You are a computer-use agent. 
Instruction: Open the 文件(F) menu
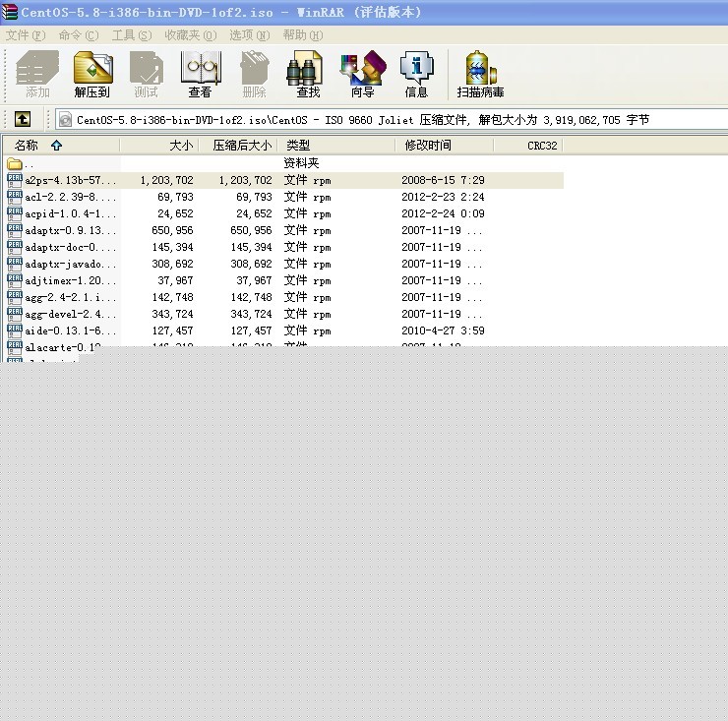[26, 35]
